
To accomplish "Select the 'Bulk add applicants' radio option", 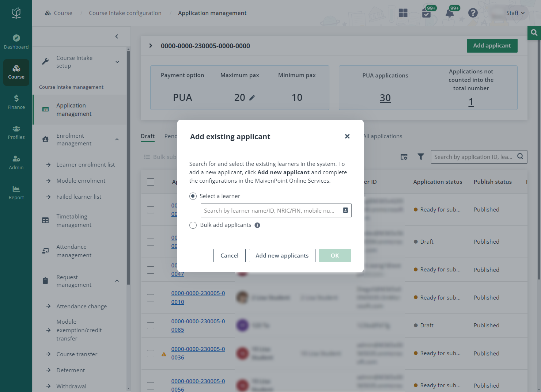I will pyautogui.click(x=193, y=225).
